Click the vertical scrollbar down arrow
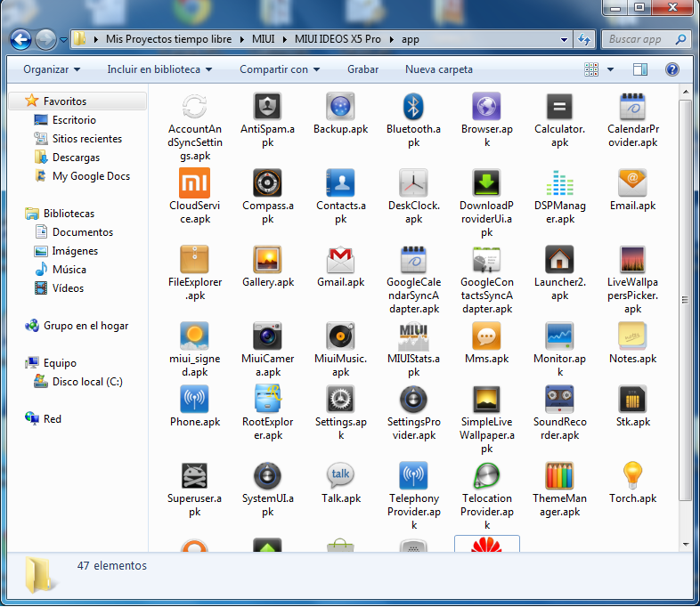The image size is (700, 607). pos(685,545)
